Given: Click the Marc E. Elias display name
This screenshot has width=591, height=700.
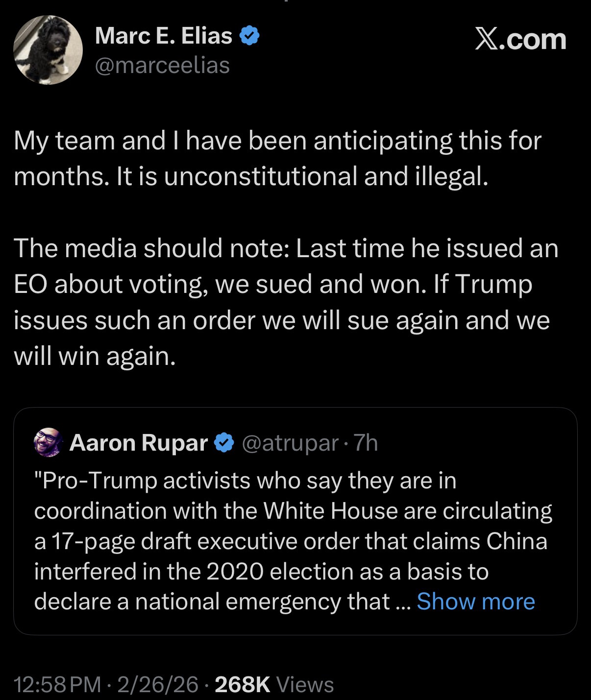Looking at the screenshot, I should pyautogui.click(x=163, y=36).
